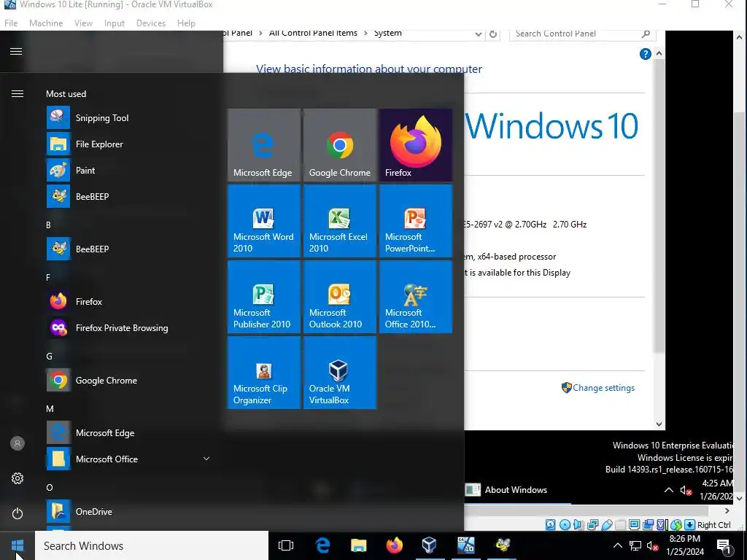
Task: Click the network icon in host tray
Action: [635, 545]
